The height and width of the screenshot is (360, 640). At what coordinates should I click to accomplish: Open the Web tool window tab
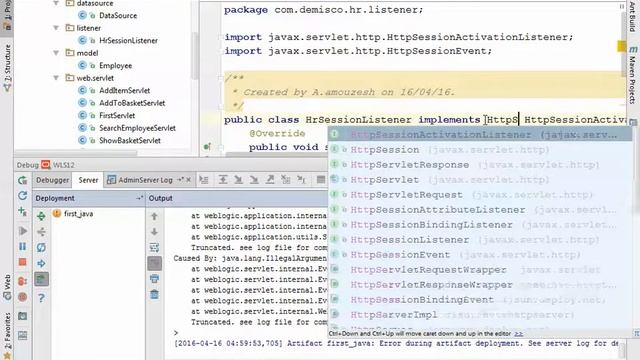[7, 287]
